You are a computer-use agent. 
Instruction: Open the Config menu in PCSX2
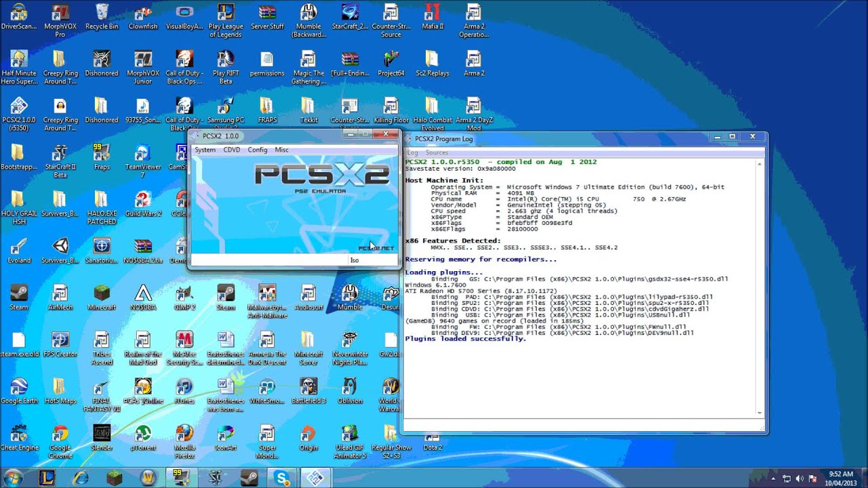[258, 150]
